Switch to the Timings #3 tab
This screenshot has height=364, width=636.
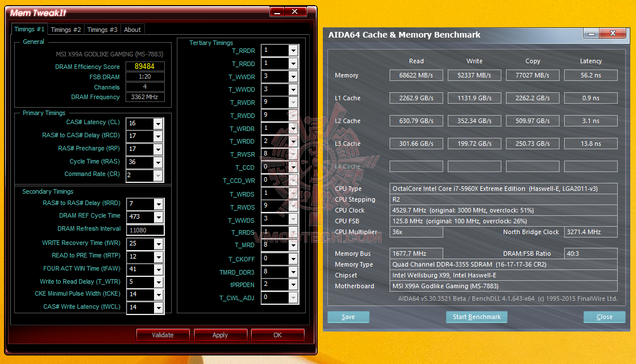coord(102,30)
